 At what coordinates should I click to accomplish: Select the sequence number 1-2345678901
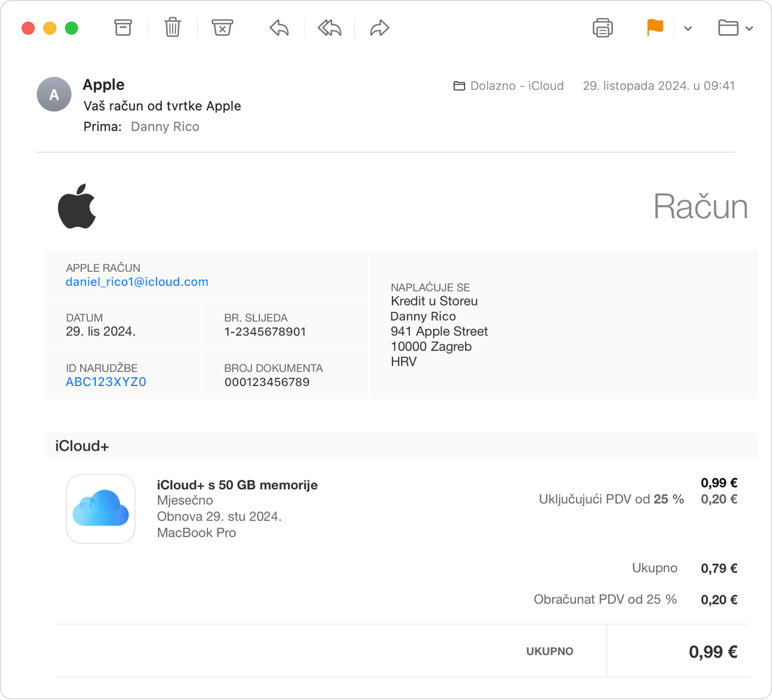(265, 332)
